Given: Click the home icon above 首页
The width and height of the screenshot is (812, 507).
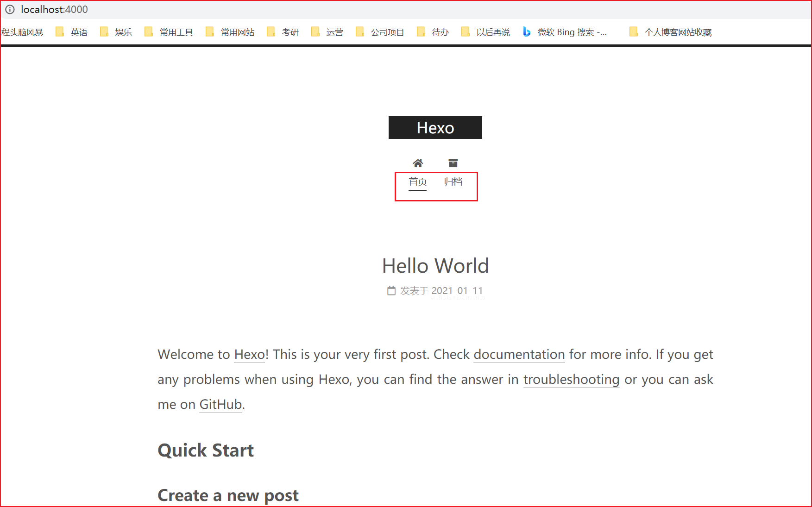Looking at the screenshot, I should (x=418, y=163).
